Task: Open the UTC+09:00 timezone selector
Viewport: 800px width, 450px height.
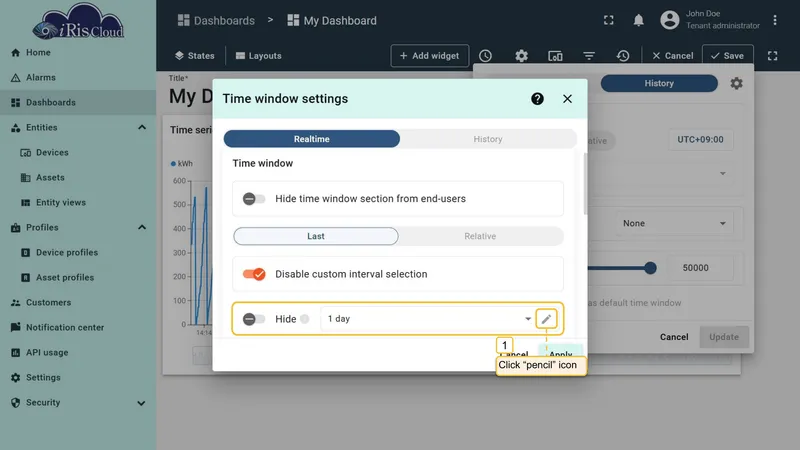Action: tap(701, 139)
